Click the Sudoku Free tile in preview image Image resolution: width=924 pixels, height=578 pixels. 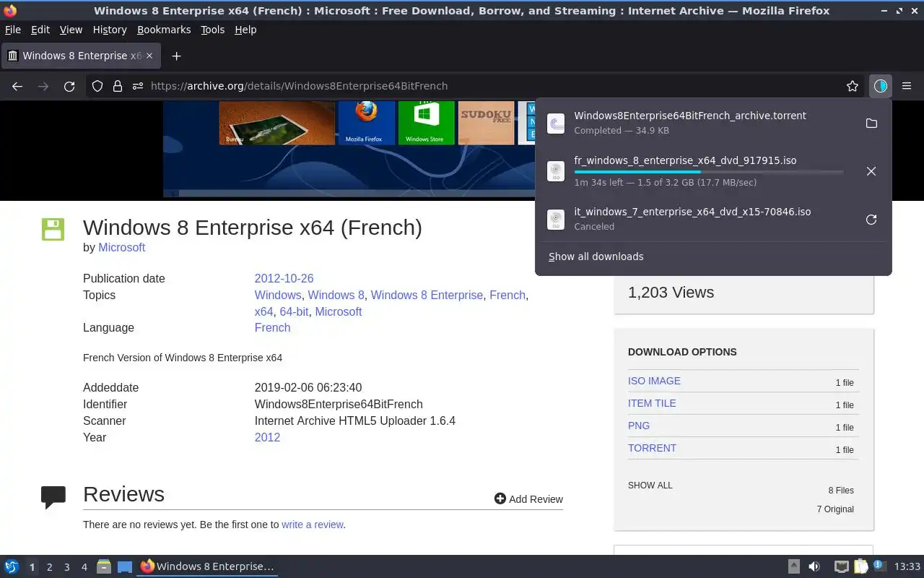(486, 122)
